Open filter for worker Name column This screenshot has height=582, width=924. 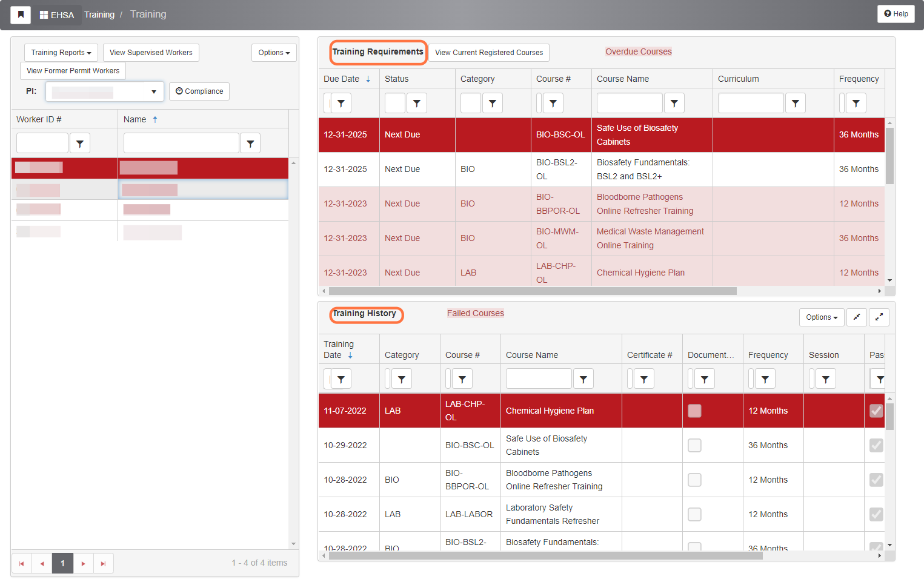(250, 144)
